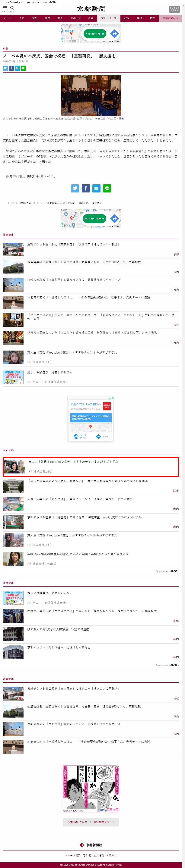Open related article 本能寺の変で「一番得したのは…」
Image resolution: width=185 pixels, height=868 pixels.
pyautogui.click(x=91, y=303)
